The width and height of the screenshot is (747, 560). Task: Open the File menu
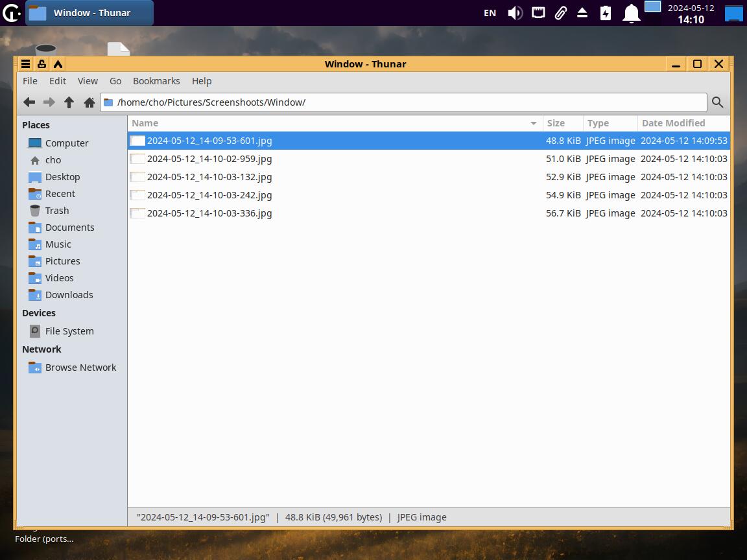pyautogui.click(x=30, y=81)
